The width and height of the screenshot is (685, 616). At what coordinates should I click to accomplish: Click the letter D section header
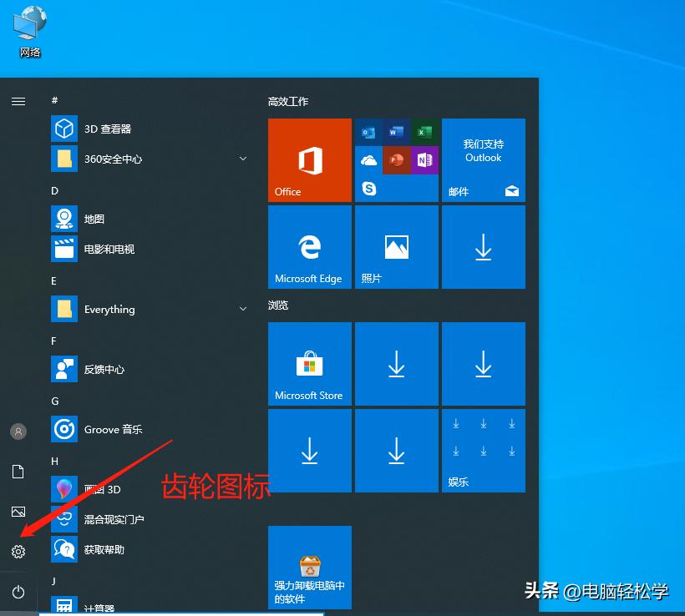point(54,190)
